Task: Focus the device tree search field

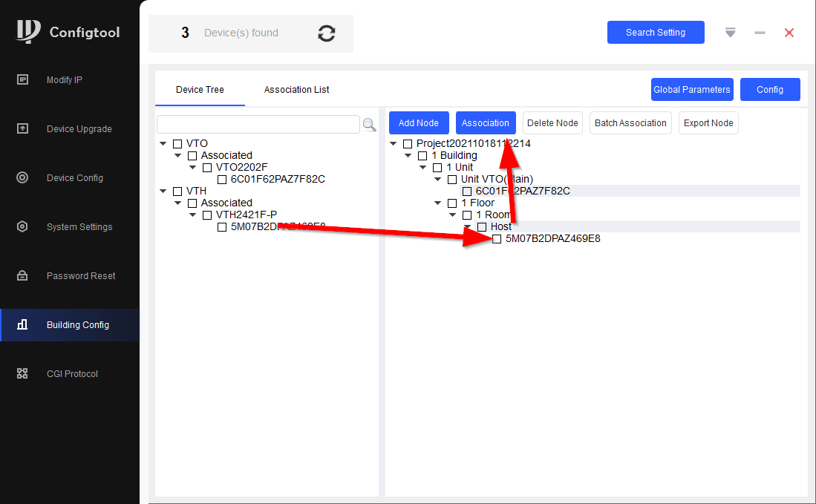Action: (258, 124)
